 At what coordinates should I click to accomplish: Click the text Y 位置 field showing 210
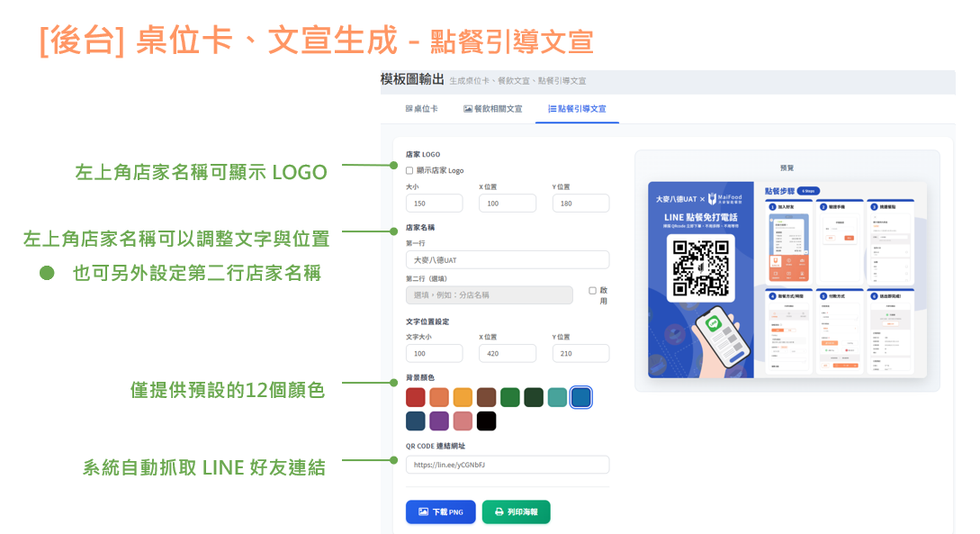pos(580,354)
